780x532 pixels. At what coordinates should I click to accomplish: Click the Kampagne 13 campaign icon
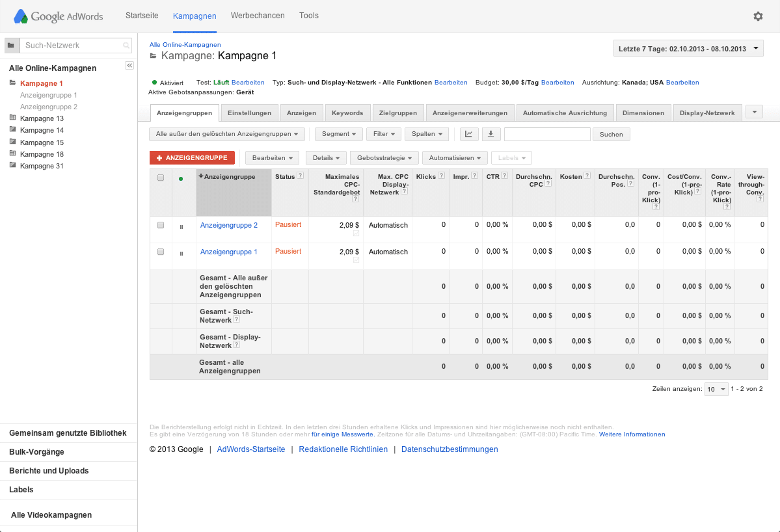(13, 118)
